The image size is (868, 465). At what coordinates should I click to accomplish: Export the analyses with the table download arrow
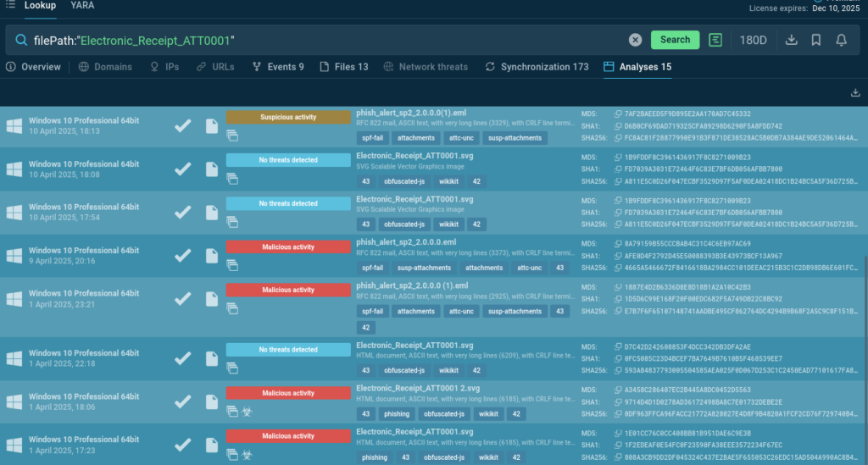(x=854, y=93)
